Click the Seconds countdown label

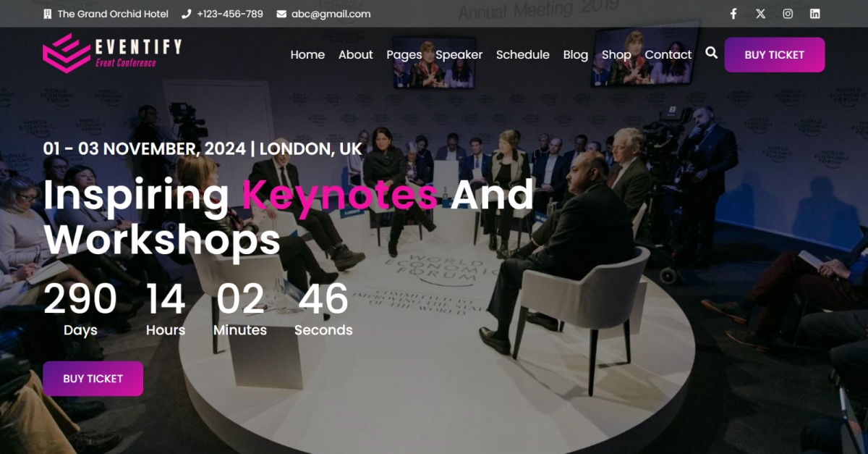tap(323, 330)
